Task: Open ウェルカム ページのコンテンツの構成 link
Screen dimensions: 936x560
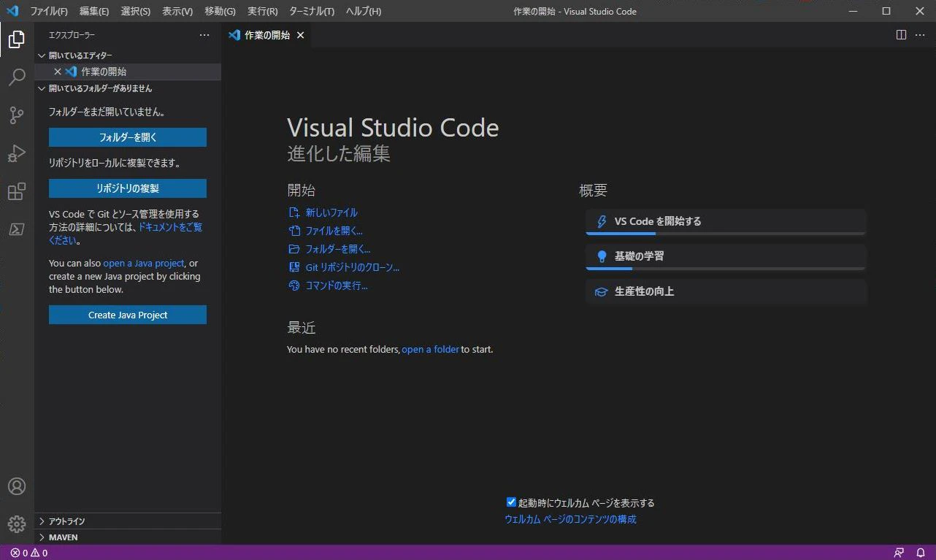Action: pos(570,519)
